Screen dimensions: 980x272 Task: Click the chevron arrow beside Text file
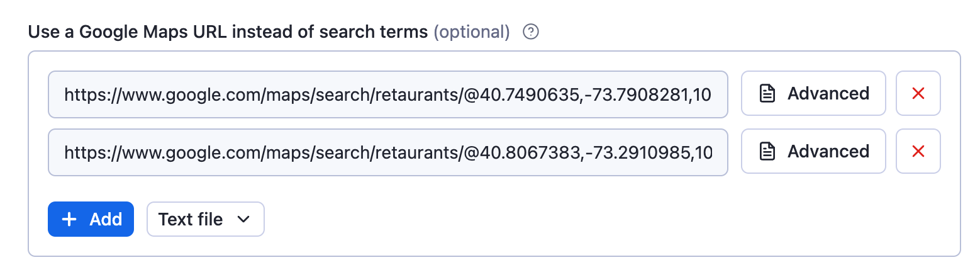[243, 219]
